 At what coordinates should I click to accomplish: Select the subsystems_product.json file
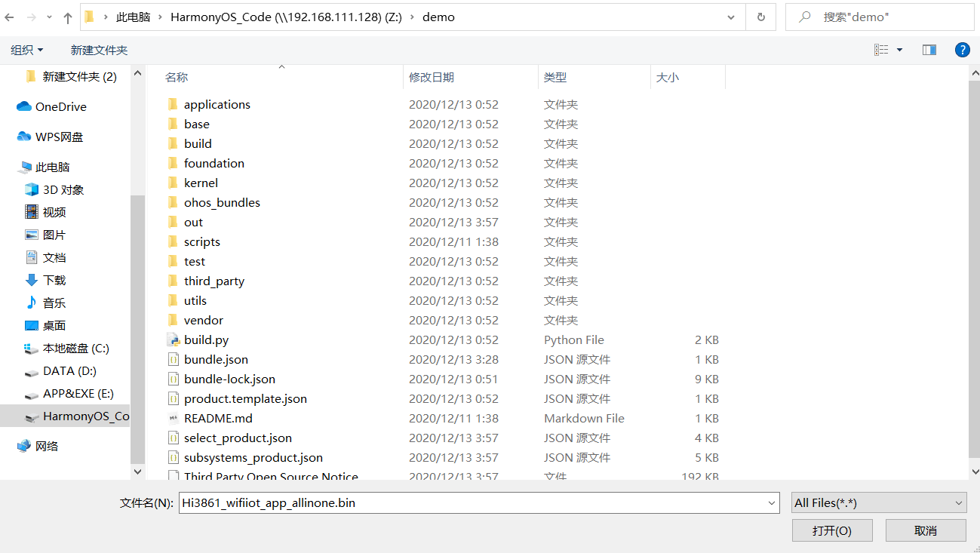(253, 458)
